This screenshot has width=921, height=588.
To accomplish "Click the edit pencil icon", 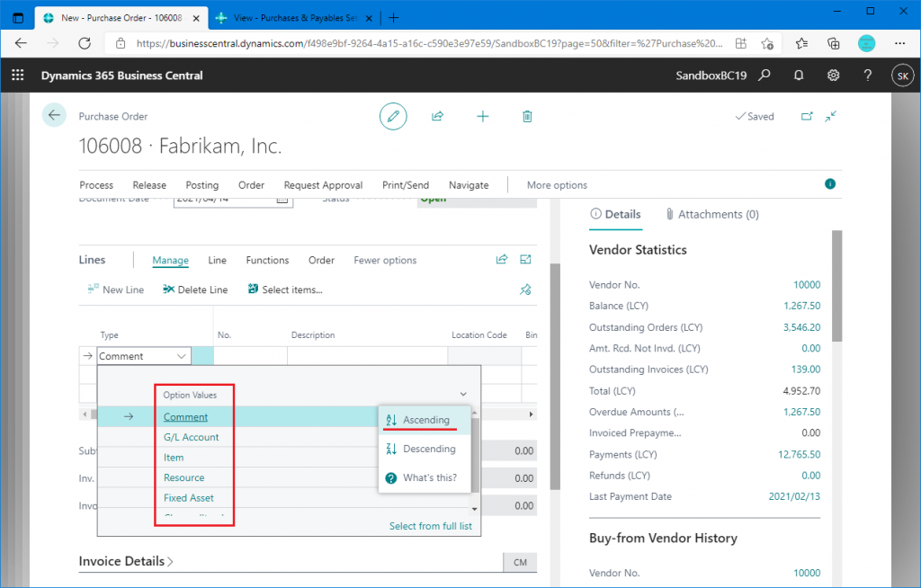I will [x=393, y=116].
